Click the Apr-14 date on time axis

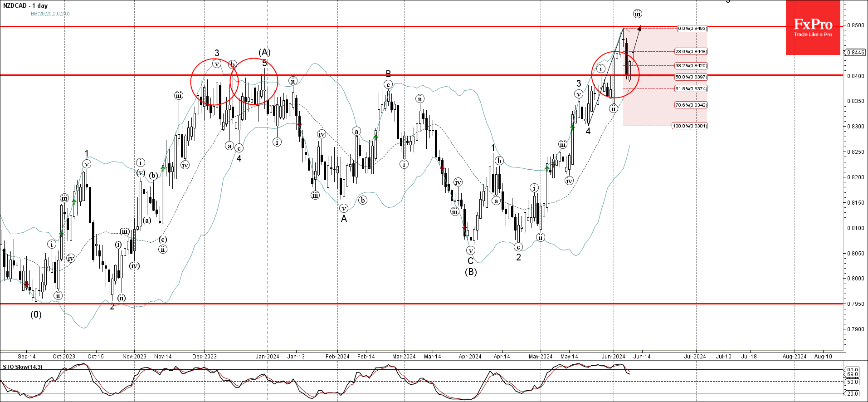click(502, 357)
